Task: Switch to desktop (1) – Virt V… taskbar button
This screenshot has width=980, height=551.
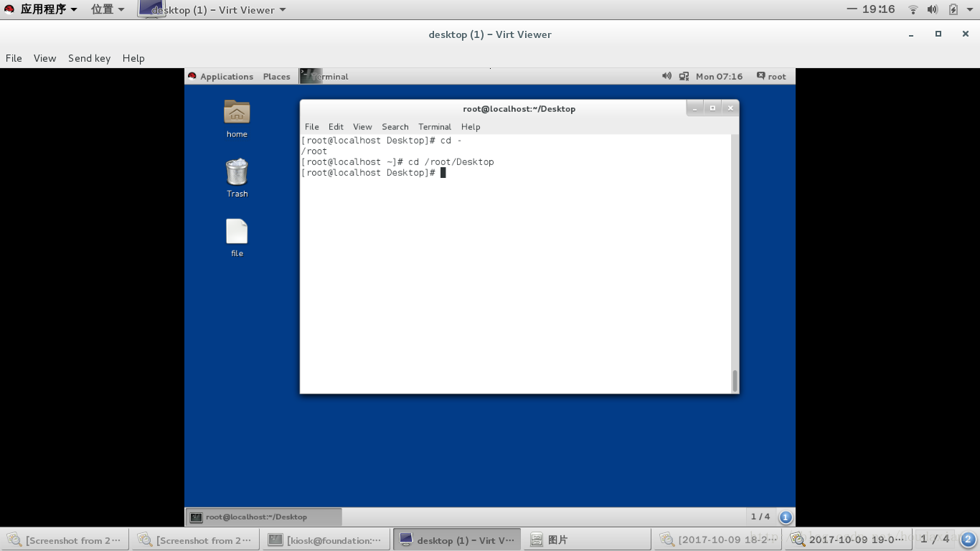Action: tap(457, 540)
